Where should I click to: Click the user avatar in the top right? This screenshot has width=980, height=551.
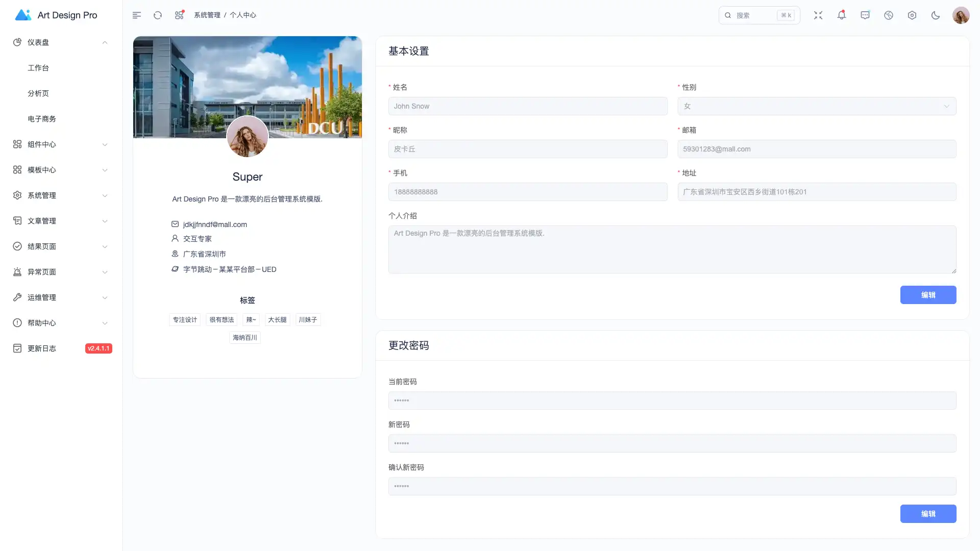pyautogui.click(x=961, y=15)
